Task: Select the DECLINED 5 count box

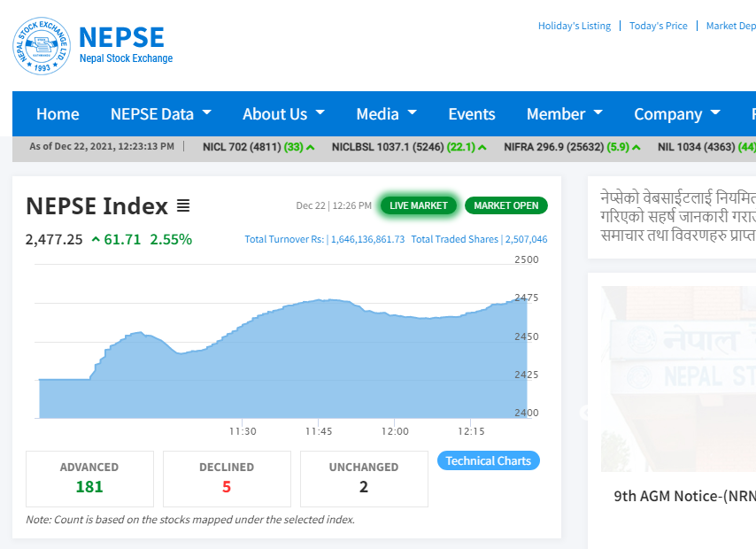Action: pos(227,478)
